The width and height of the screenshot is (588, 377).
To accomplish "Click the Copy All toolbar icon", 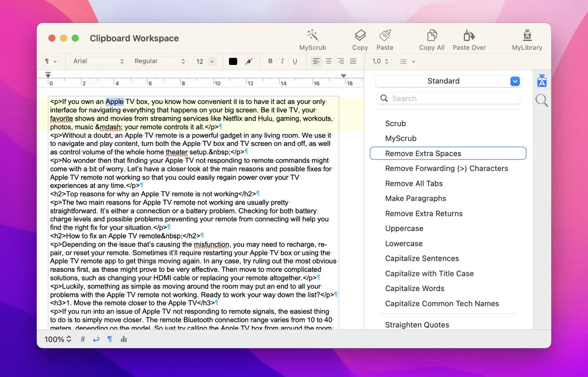I will 432,35.
